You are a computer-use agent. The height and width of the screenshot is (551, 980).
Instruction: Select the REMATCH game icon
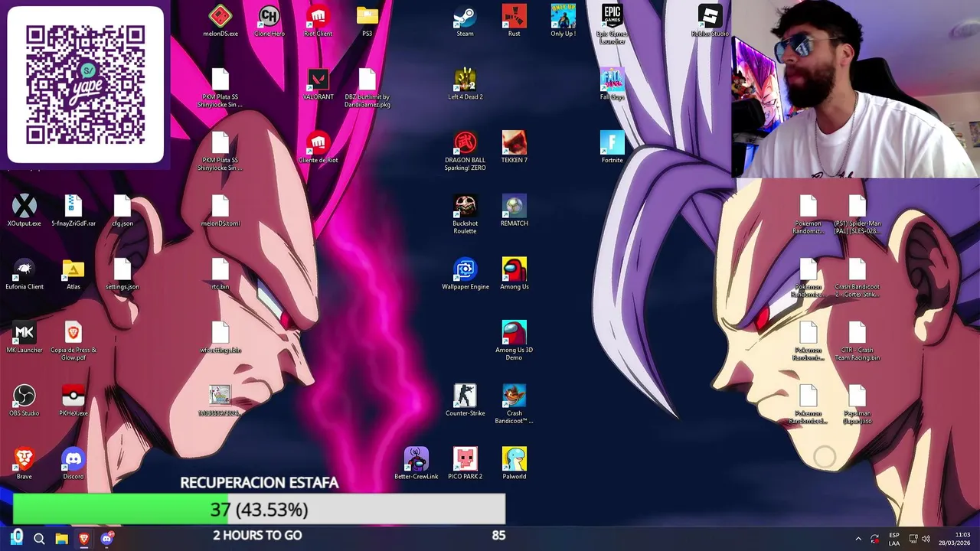coord(514,211)
